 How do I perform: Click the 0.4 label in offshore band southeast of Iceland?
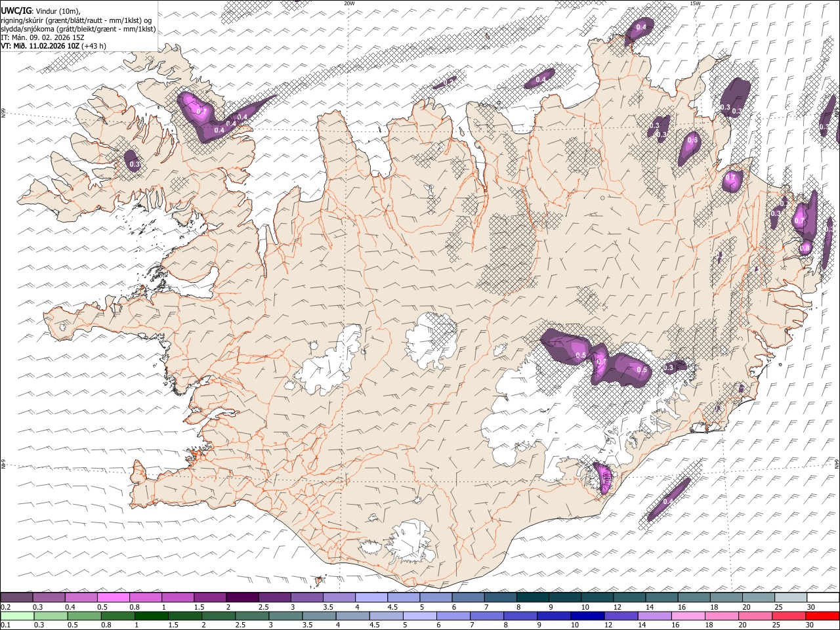tap(668, 501)
